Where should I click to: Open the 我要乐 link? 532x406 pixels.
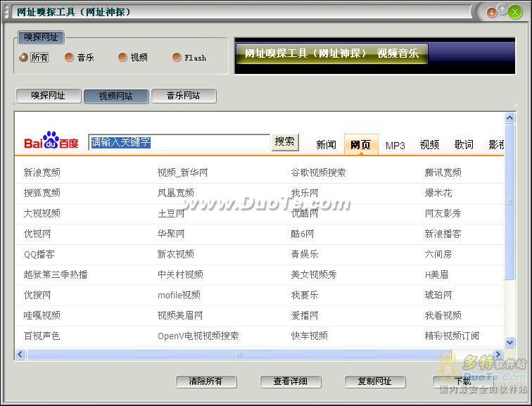(305, 295)
